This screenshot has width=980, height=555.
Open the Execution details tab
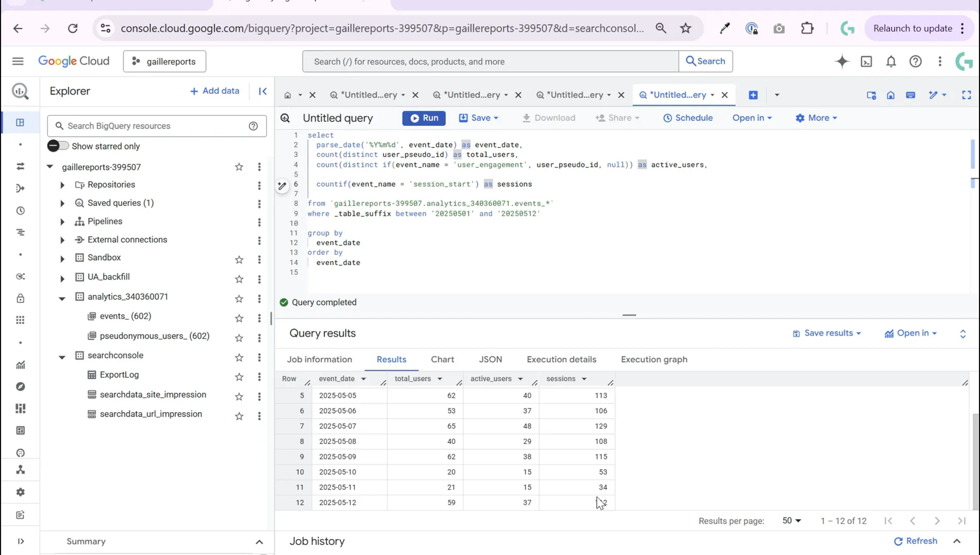coord(561,359)
